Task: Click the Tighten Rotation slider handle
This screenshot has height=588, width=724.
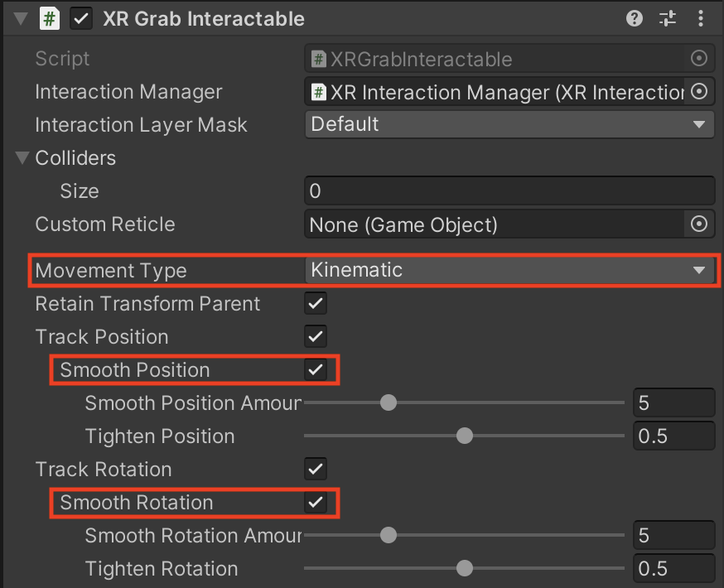Action: click(465, 569)
